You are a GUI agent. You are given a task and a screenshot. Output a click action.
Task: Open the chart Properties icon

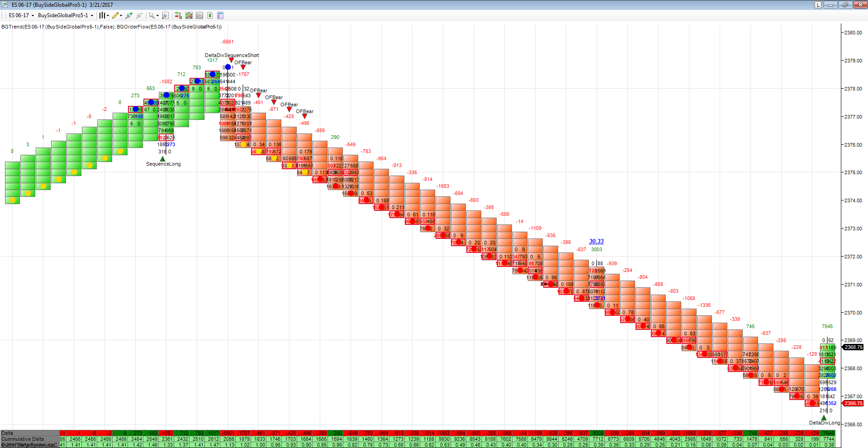220,15
